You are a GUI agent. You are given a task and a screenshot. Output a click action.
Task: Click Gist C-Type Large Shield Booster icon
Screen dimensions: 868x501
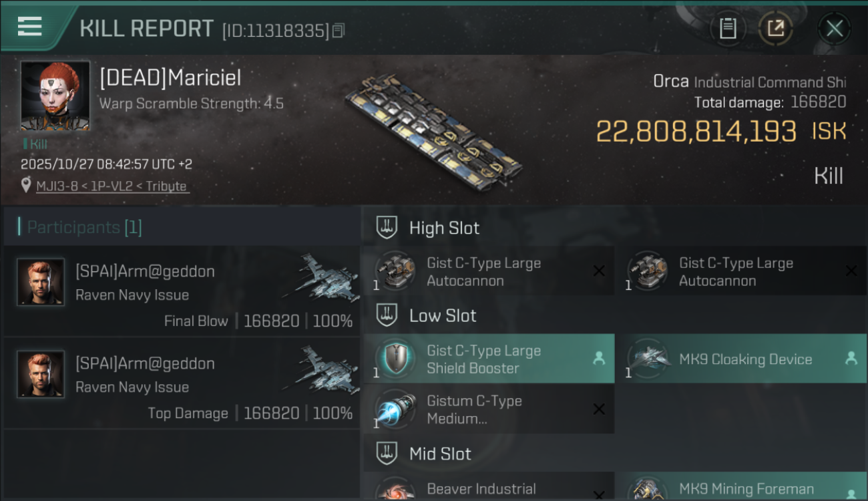coord(395,359)
